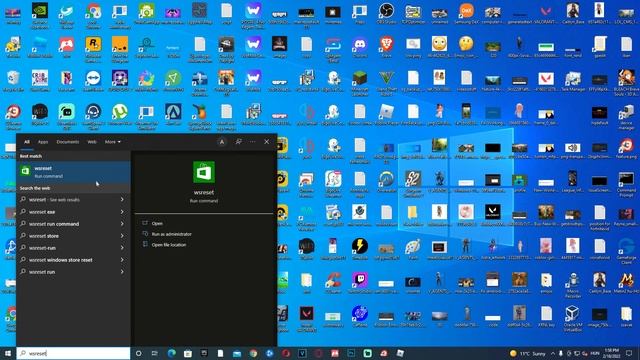This screenshot has height=360, width=640.
Task: Switch to the Web search tab
Action: coord(92,142)
